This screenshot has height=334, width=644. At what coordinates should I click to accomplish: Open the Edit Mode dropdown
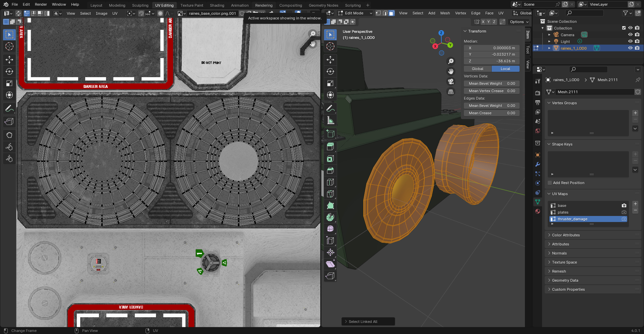[x=356, y=13]
